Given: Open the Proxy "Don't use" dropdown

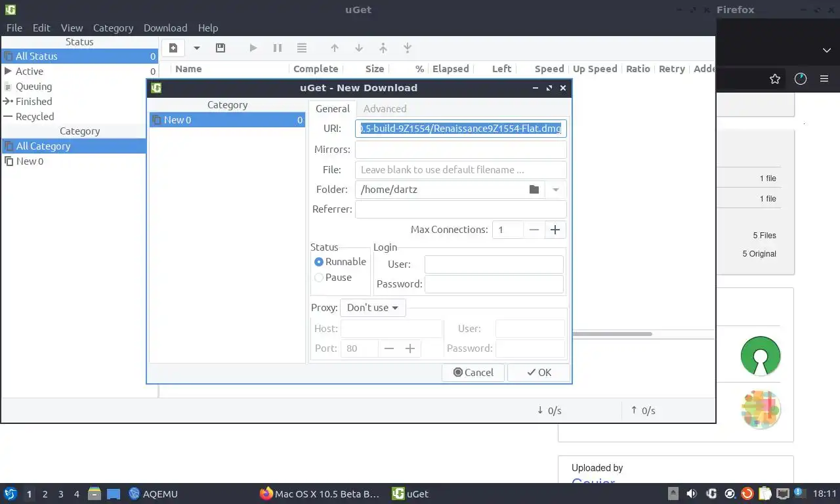Looking at the screenshot, I should coord(373,308).
